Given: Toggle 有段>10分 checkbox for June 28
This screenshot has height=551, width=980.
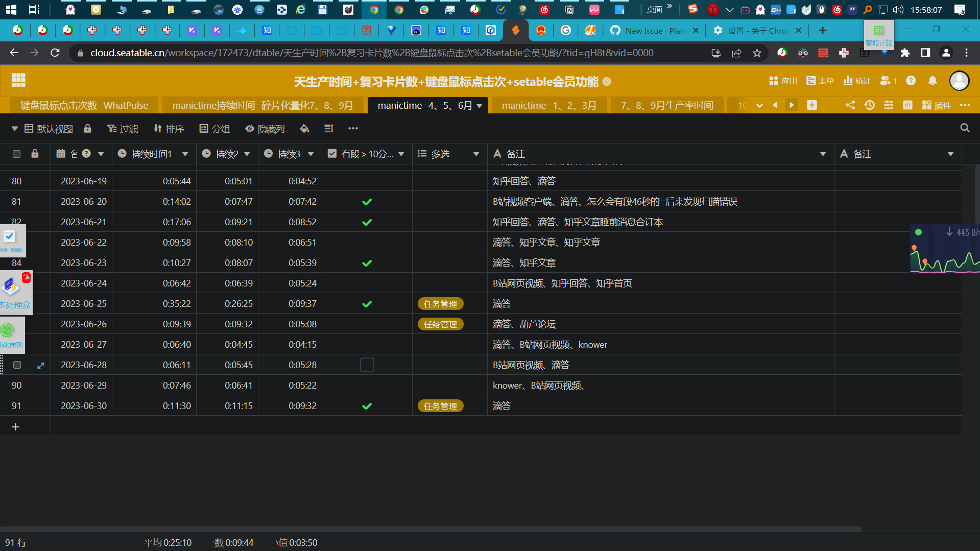Looking at the screenshot, I should [367, 365].
